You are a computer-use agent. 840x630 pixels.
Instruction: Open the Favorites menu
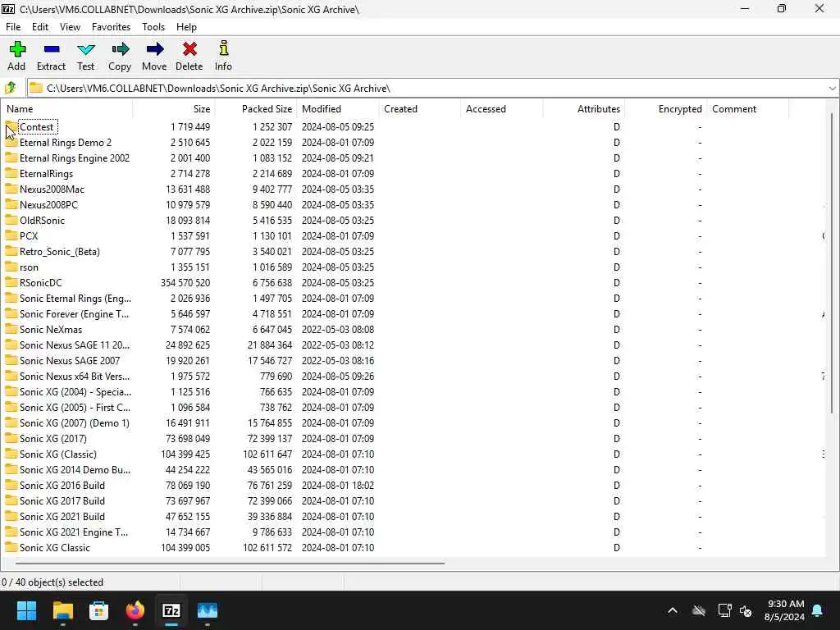pyautogui.click(x=111, y=27)
